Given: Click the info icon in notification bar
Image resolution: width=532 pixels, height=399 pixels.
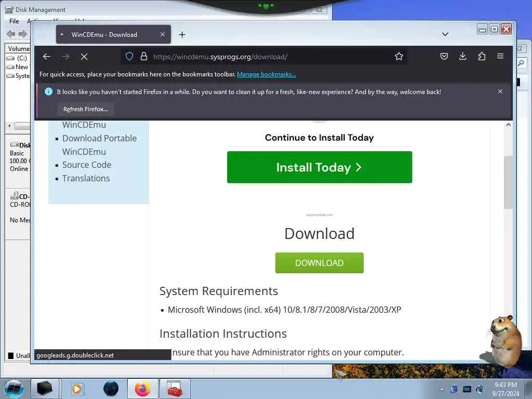Looking at the screenshot, I should pos(48,91).
